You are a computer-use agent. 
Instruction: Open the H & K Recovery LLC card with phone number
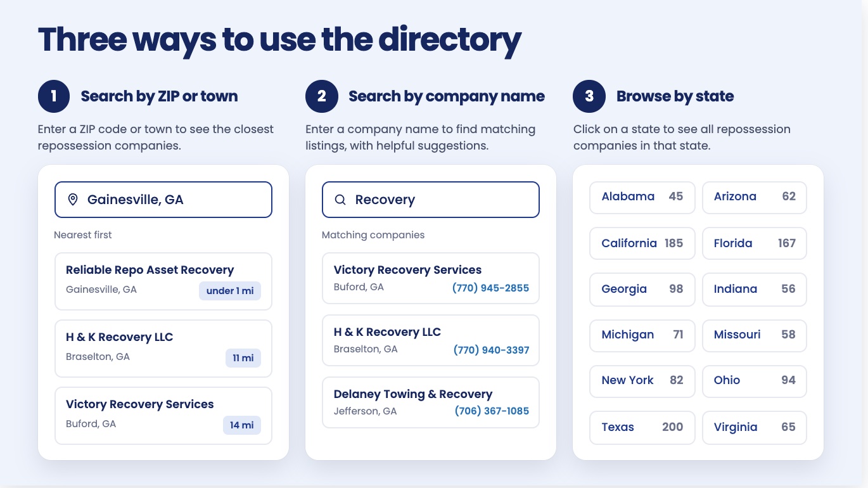[x=431, y=340]
